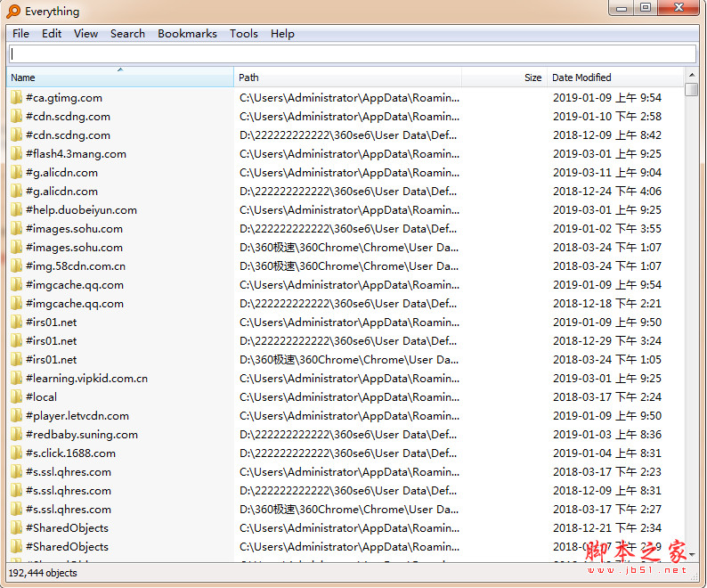Click folder icon of #help.duobeiyun.com
707x588 pixels.
tap(16, 210)
